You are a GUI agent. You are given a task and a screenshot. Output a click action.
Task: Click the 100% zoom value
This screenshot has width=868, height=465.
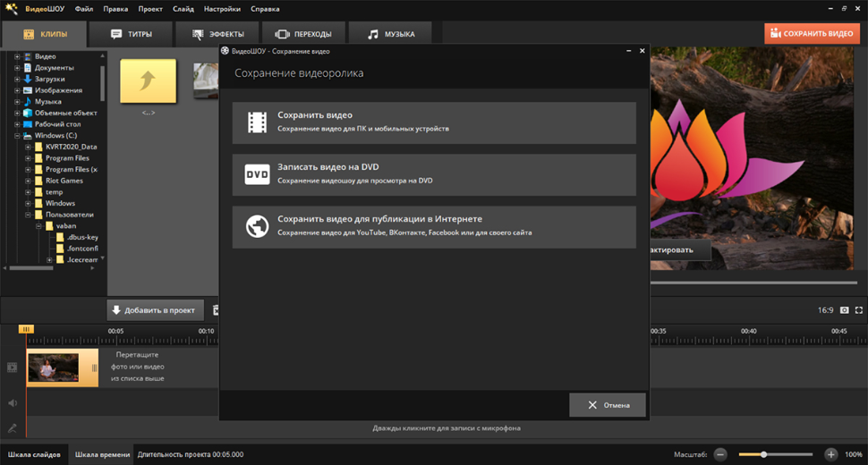coord(853,454)
